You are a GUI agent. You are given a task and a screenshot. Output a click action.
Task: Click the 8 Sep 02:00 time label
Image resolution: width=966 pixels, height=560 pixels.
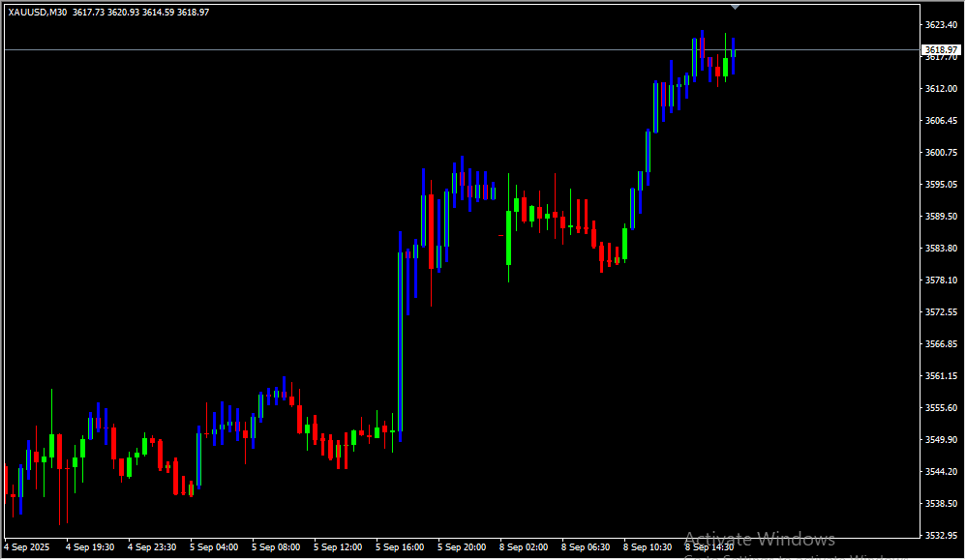click(524, 547)
